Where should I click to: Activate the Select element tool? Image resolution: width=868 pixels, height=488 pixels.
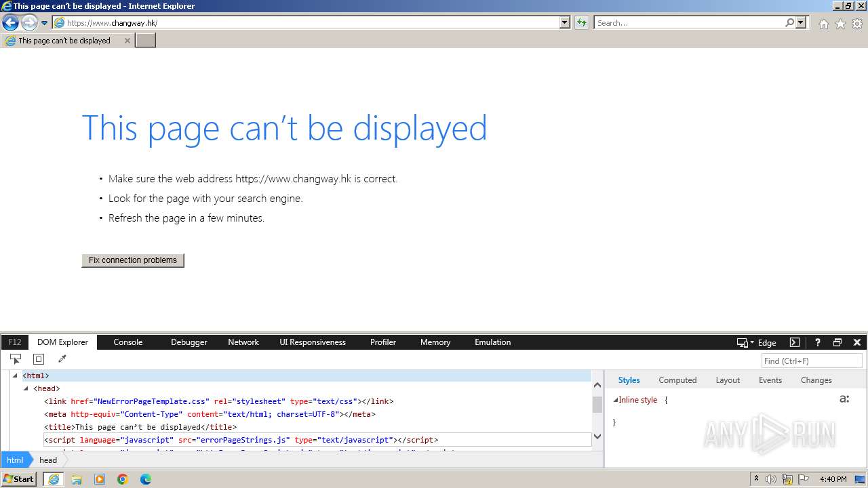[x=16, y=359]
